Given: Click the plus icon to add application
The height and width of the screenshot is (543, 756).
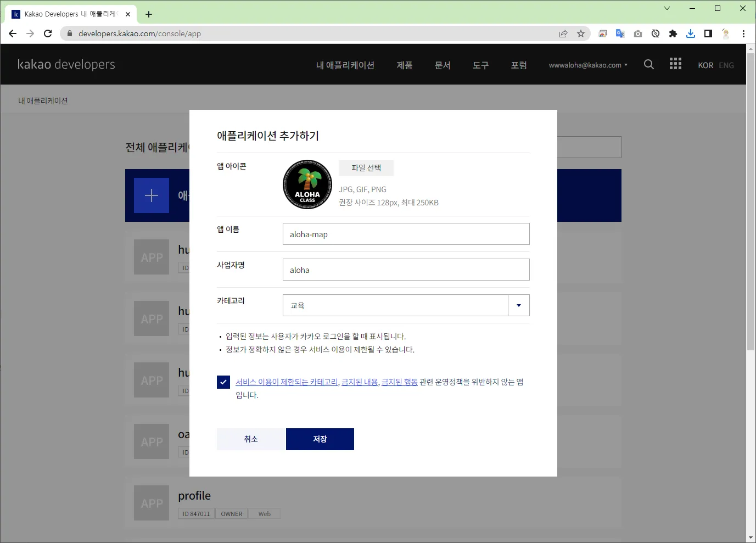Looking at the screenshot, I should tap(152, 195).
